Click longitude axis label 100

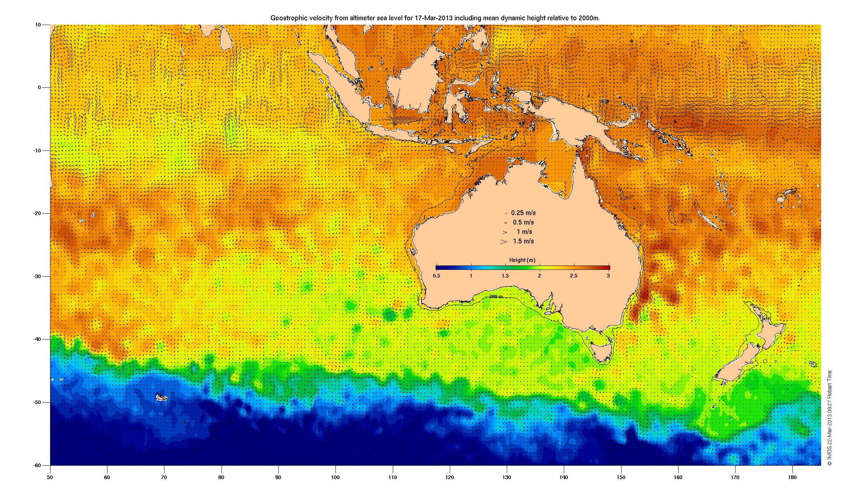point(335,477)
